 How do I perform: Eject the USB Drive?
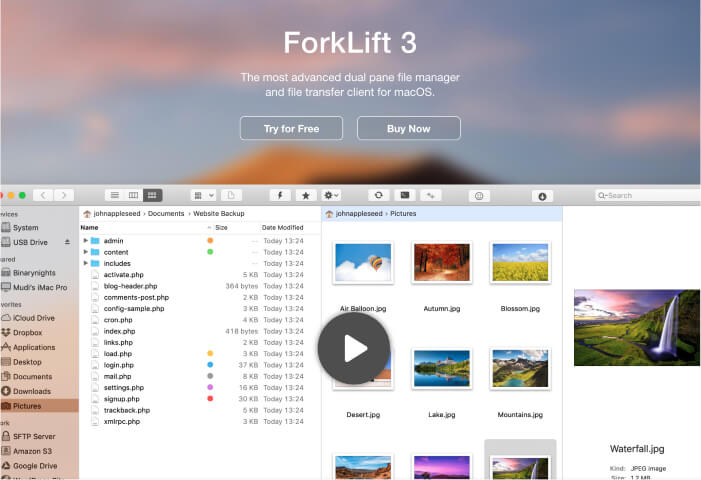tap(67, 242)
